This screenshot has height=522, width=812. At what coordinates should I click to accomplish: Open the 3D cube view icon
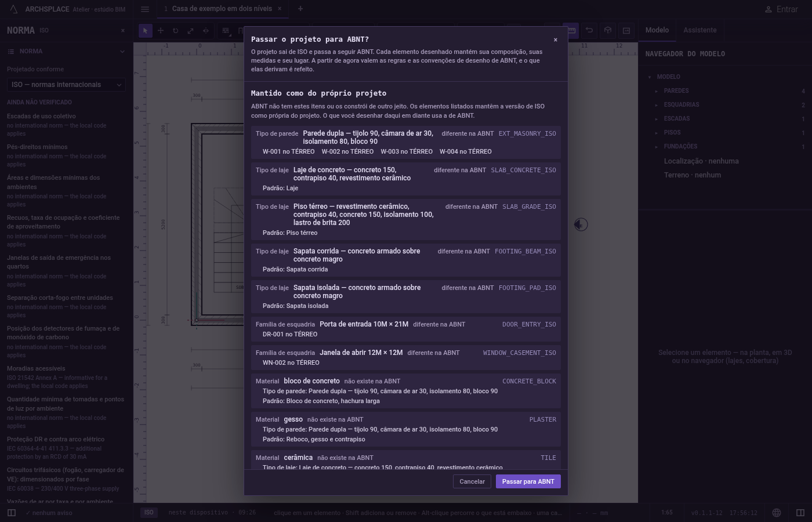pos(608,30)
